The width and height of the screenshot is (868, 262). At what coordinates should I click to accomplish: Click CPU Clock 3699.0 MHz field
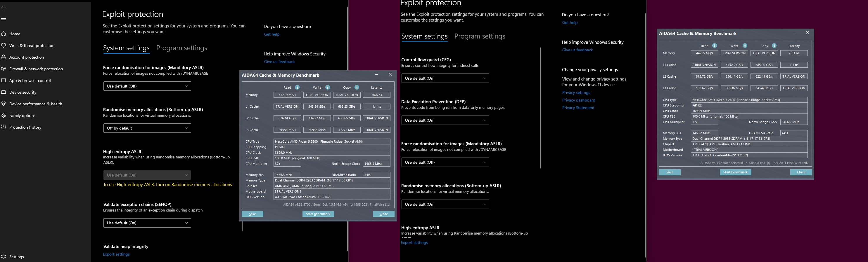pos(332,153)
